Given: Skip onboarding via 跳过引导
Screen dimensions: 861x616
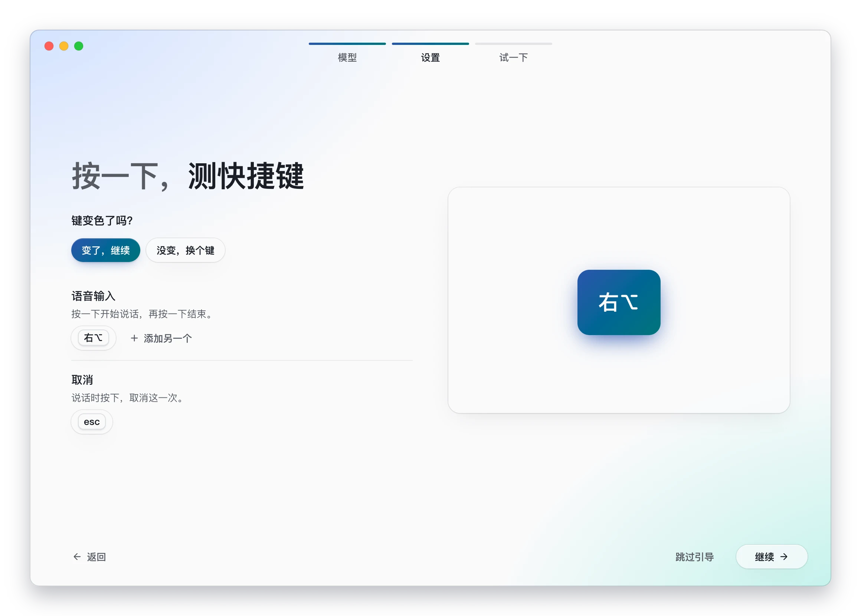Looking at the screenshot, I should pyautogui.click(x=694, y=557).
